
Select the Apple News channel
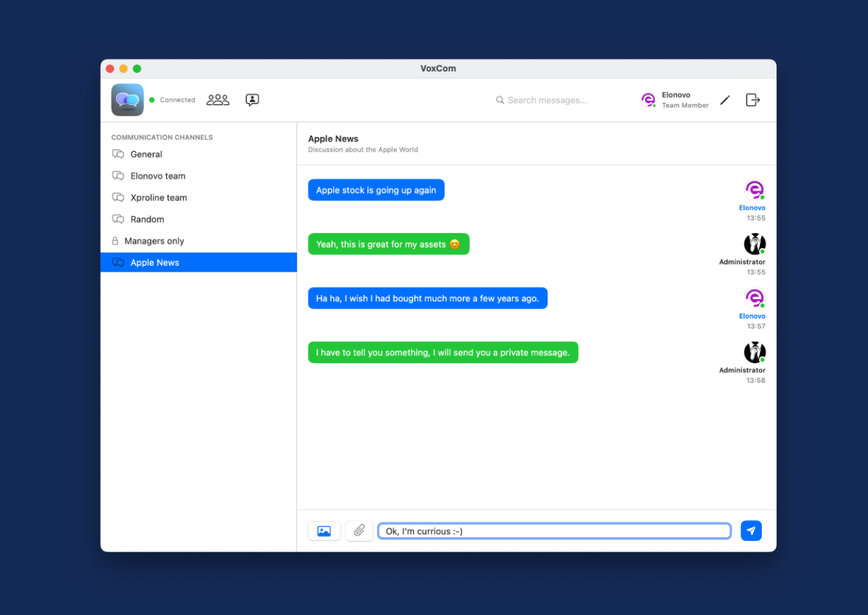pyautogui.click(x=155, y=262)
